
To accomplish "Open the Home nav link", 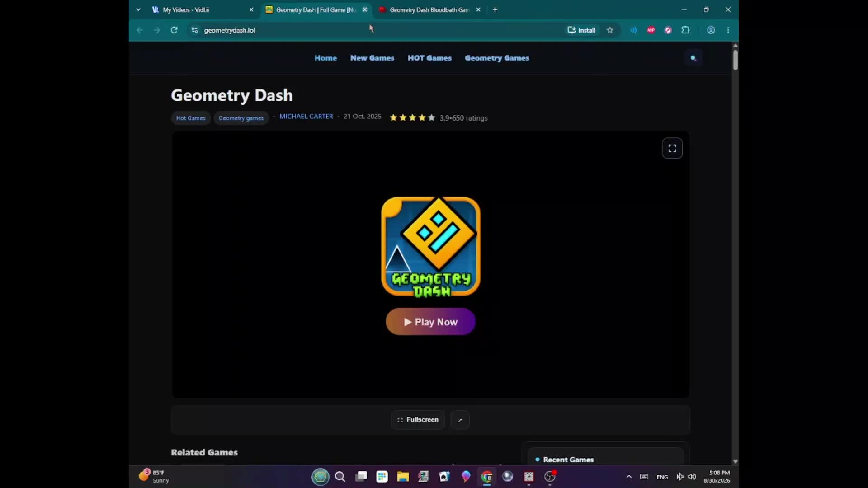I will [x=325, y=58].
